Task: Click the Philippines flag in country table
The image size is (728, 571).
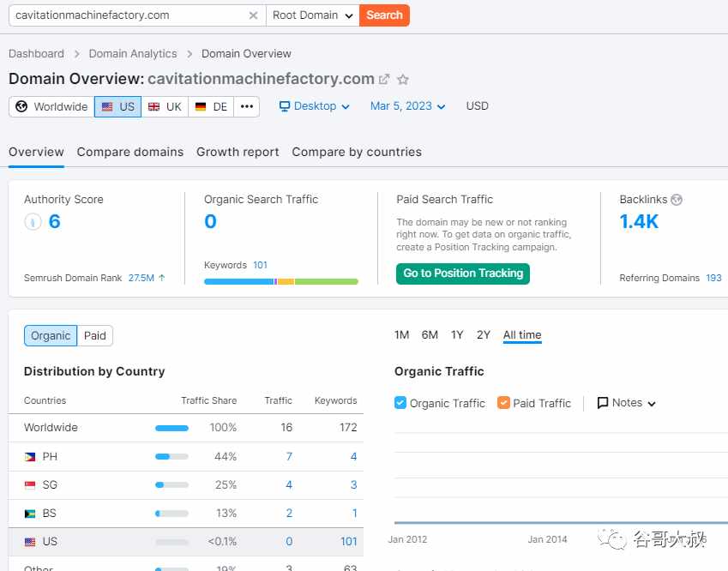Action: click(x=30, y=457)
